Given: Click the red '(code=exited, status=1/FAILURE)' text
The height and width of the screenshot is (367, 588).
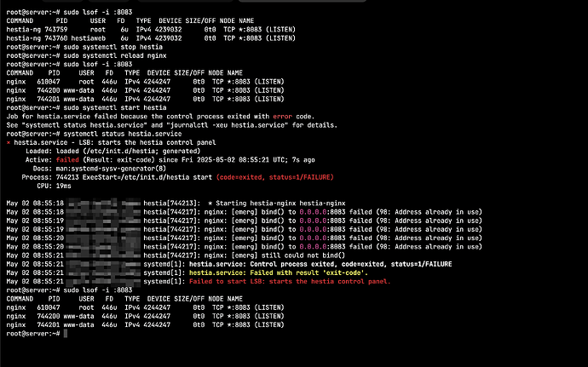Looking at the screenshot, I should (275, 177).
